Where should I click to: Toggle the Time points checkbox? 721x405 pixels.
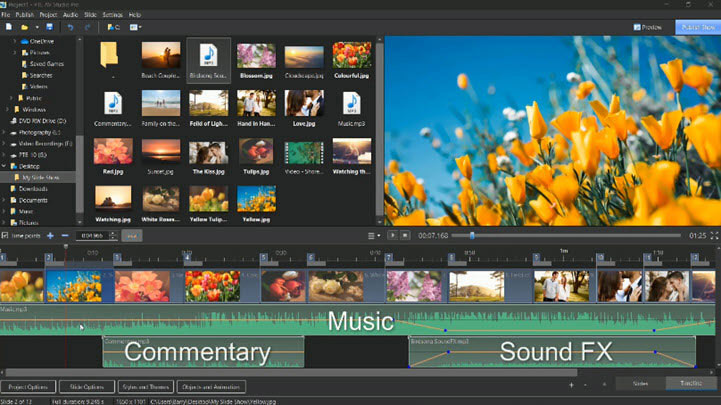tap(5, 235)
